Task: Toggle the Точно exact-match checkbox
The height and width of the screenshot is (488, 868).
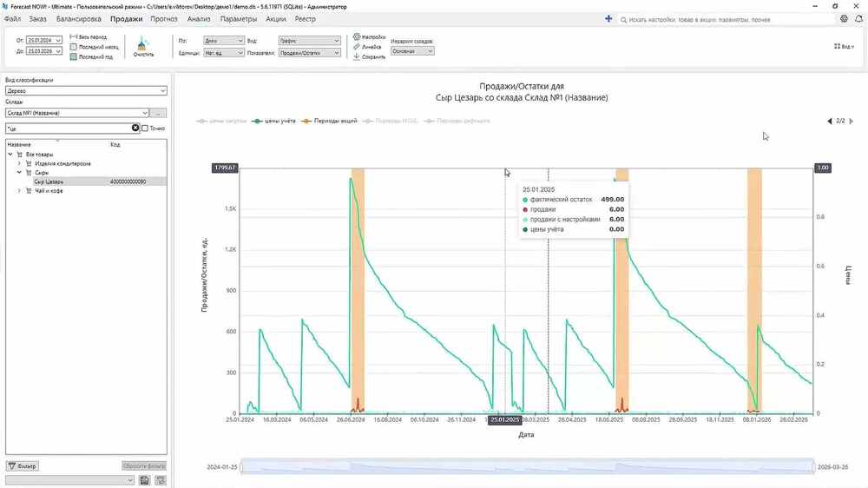Action: tap(145, 128)
